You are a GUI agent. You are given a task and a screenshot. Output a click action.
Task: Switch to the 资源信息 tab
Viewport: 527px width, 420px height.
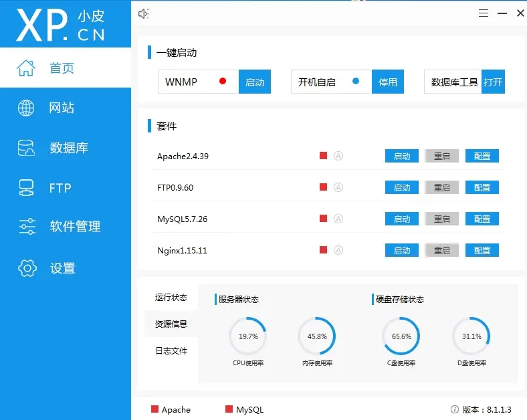171,324
